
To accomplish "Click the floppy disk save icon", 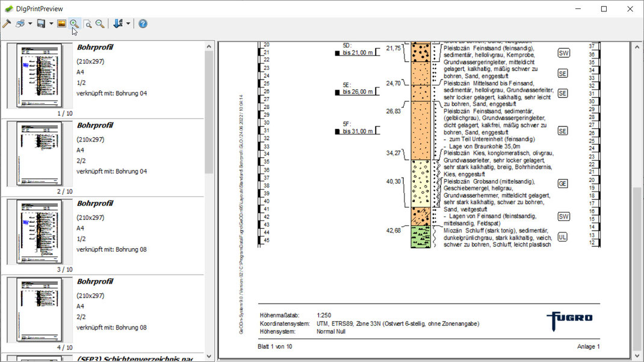I will click(41, 24).
